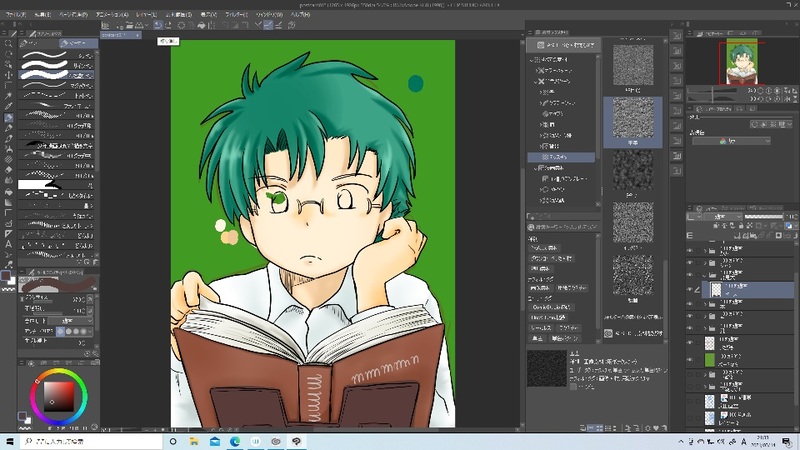Open the アニメーション (Animation) menu

point(112,15)
